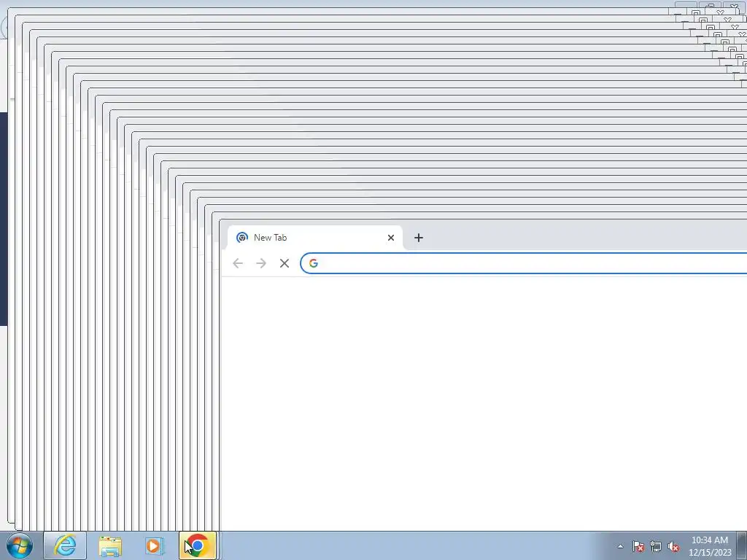Viewport: 747px width, 560px height.
Task: Go forward using the forward arrow
Action: pos(261,263)
